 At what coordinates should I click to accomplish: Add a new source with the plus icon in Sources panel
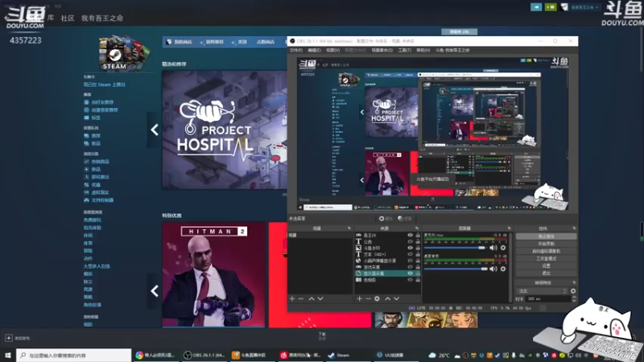coord(359,298)
